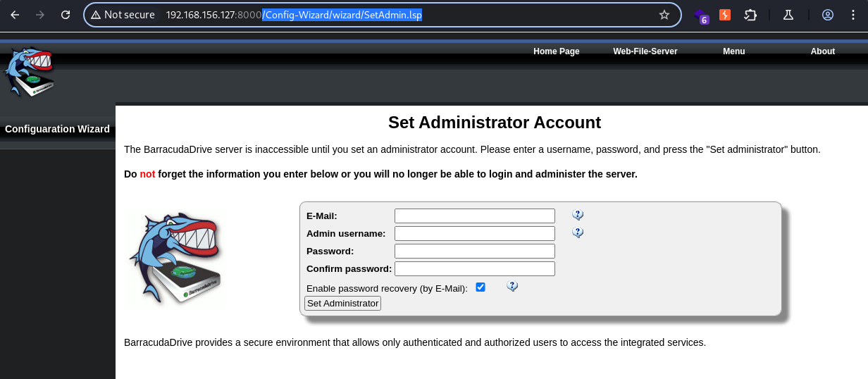Click the Enable password recovery label

pyautogui.click(x=387, y=288)
